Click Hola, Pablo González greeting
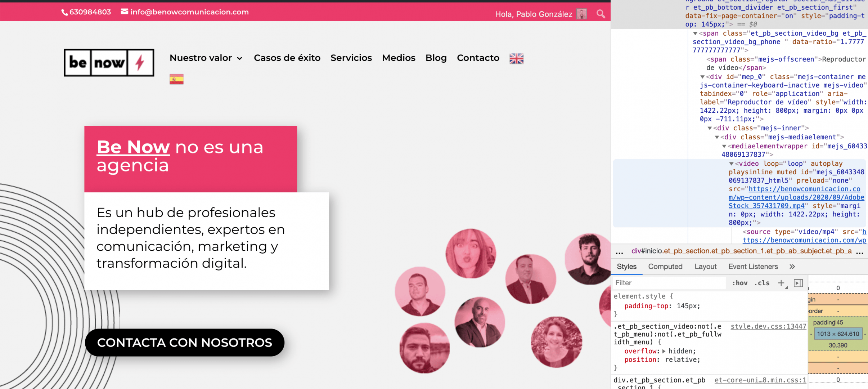The image size is (868, 389). [534, 14]
